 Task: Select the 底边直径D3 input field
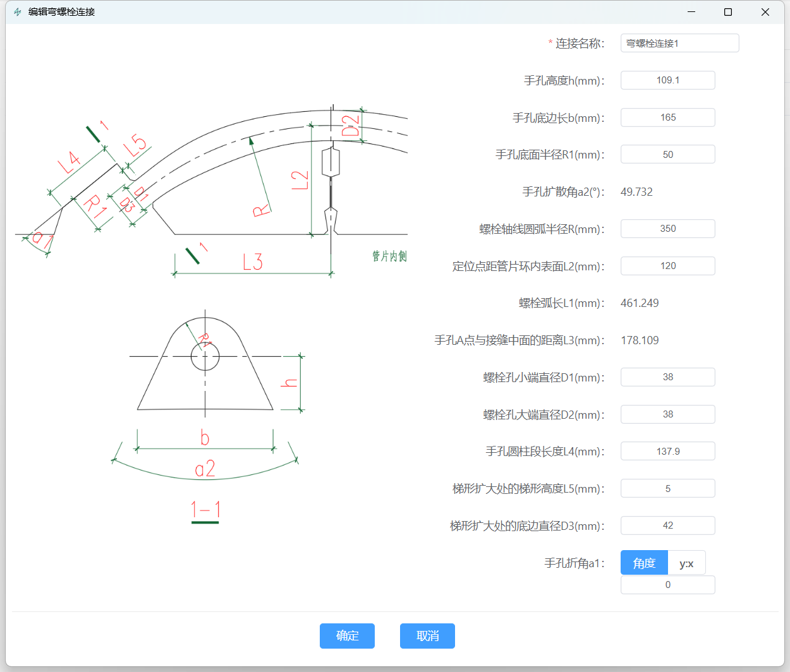pos(667,525)
